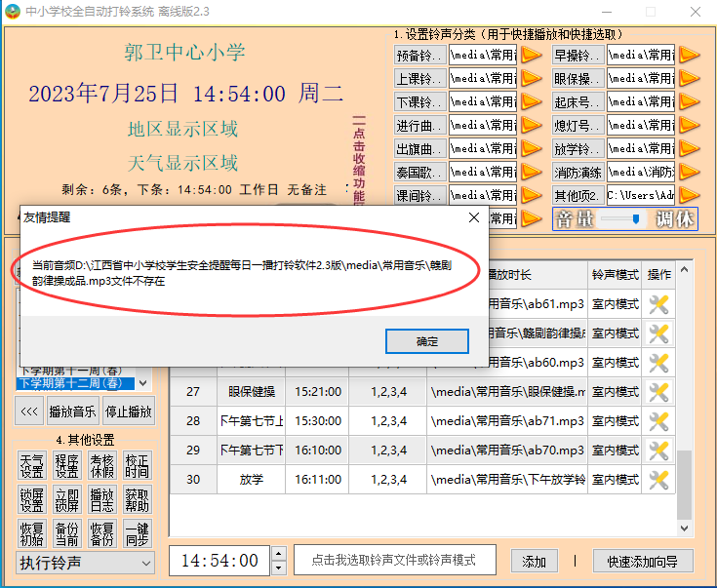Click the 快速添加向导 button
The width and height of the screenshot is (717, 588).
[x=643, y=561]
